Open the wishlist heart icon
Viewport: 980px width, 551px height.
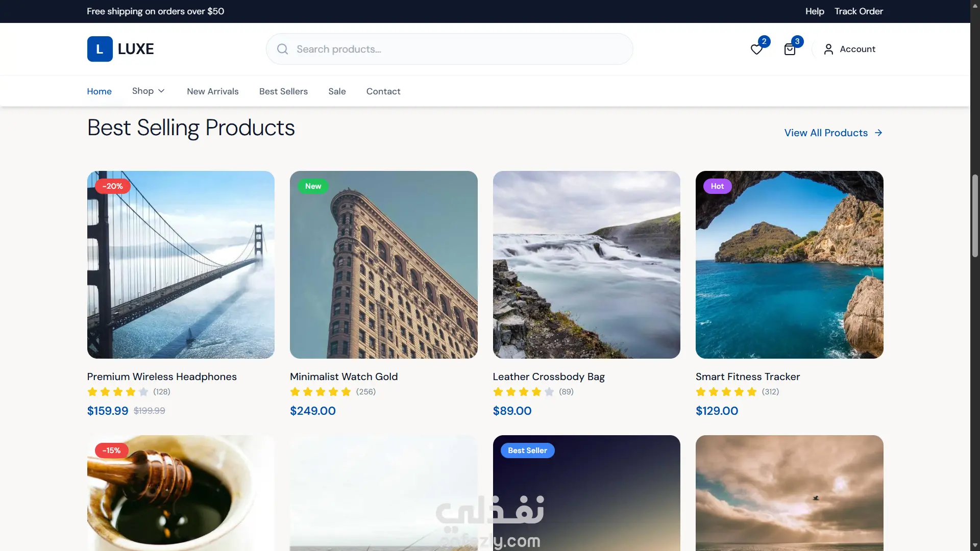click(756, 49)
